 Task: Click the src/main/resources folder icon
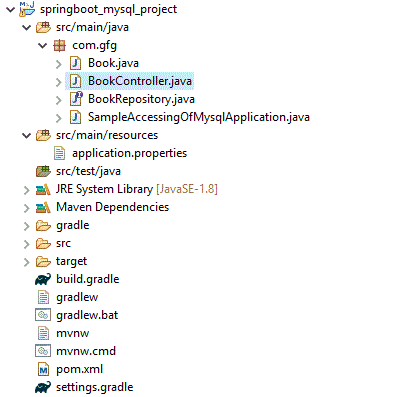43,135
